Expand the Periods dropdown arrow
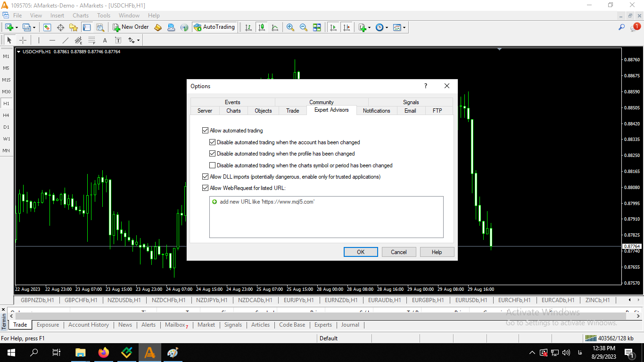644x362 pixels. (387, 27)
